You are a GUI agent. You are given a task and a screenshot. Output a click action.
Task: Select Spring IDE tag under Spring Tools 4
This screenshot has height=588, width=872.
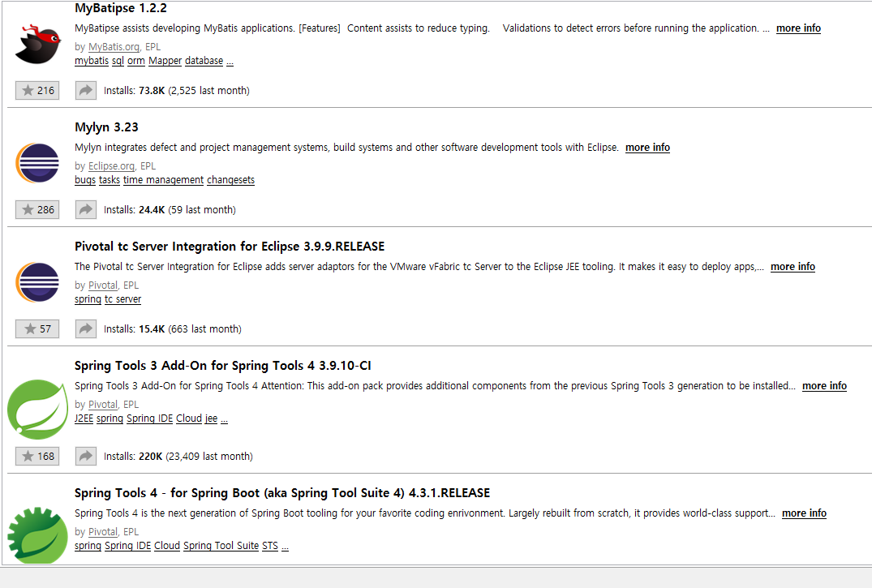click(x=128, y=546)
